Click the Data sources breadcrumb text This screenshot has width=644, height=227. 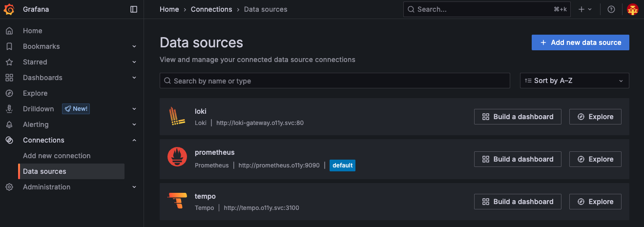pos(266,9)
